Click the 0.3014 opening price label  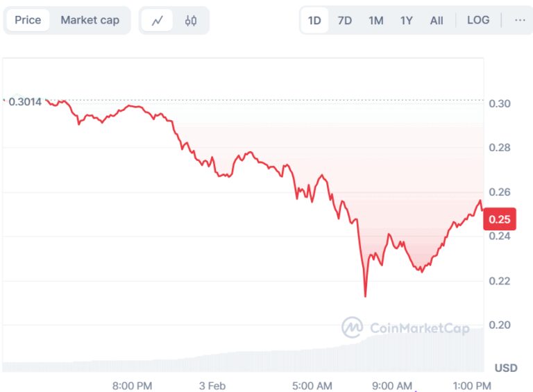click(x=26, y=102)
